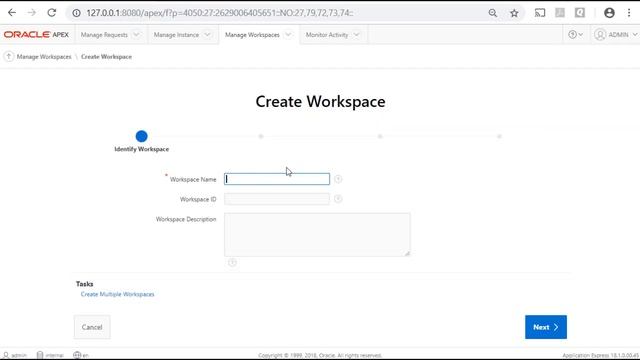Show help for Workspace ID field
The width and height of the screenshot is (640, 360).
click(x=338, y=199)
